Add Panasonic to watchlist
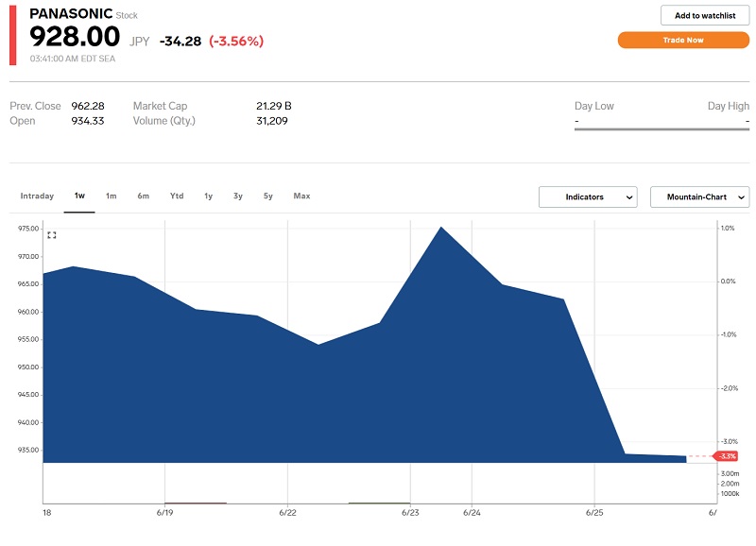Screen dimensions: 756x546 pos(705,15)
